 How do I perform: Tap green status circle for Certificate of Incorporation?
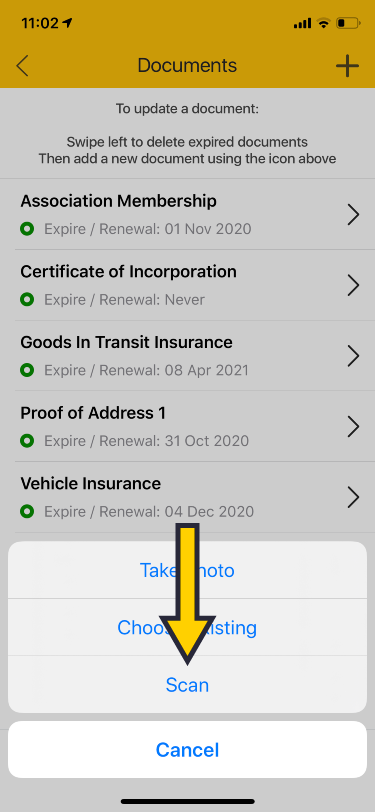(x=27, y=299)
